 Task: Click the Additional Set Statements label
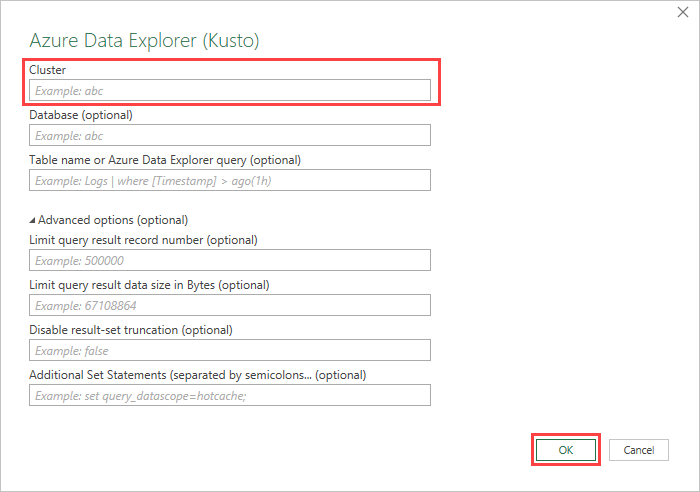coord(197,375)
